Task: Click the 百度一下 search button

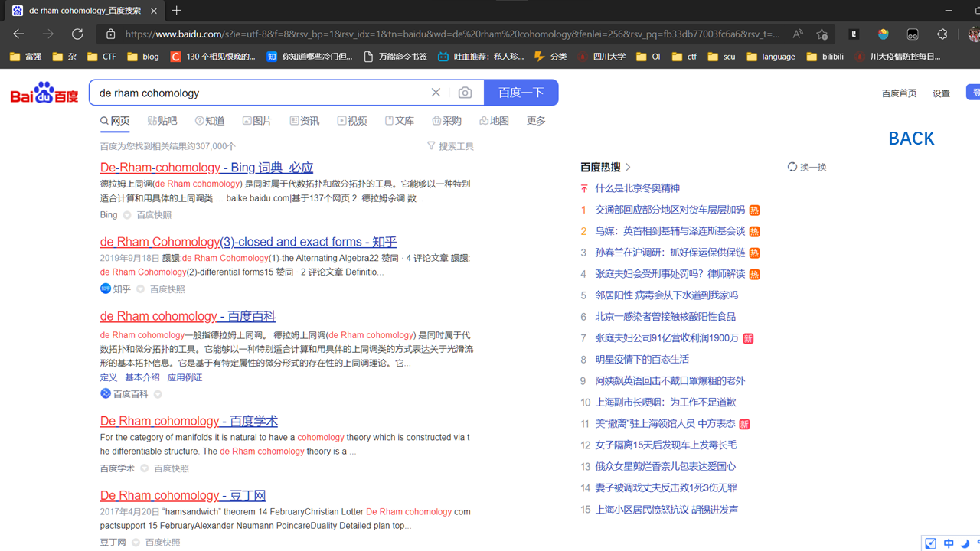Action: 521,93
